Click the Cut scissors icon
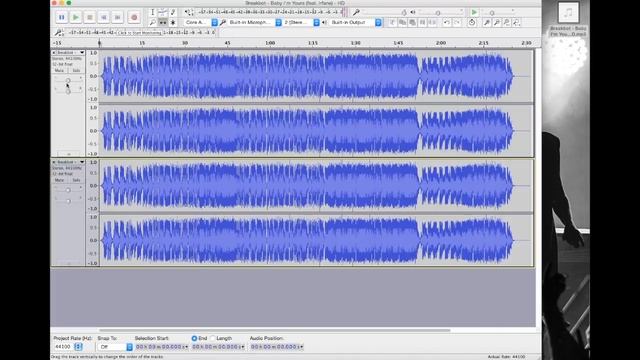 pyautogui.click(x=392, y=22)
